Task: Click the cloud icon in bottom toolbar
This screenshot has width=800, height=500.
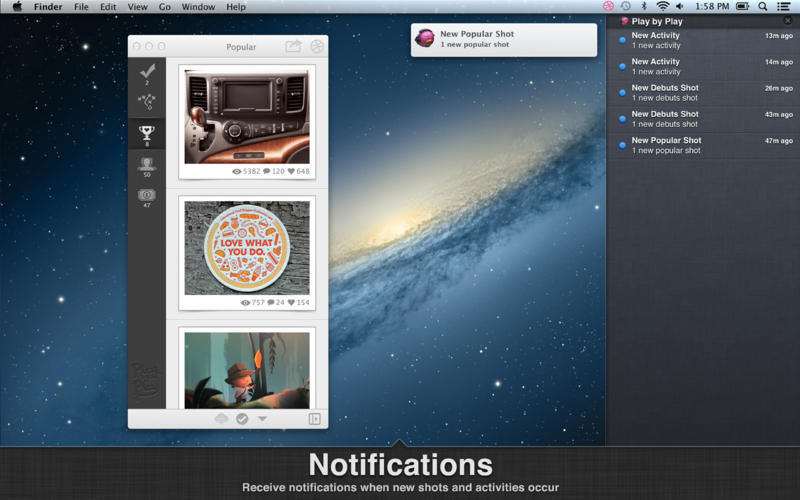Action: pos(221,419)
